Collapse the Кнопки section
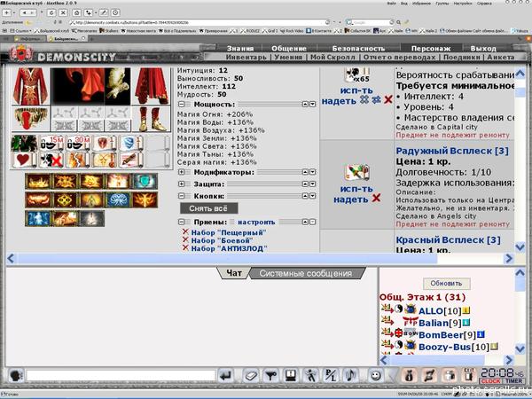The image size is (532, 399). coord(182,196)
